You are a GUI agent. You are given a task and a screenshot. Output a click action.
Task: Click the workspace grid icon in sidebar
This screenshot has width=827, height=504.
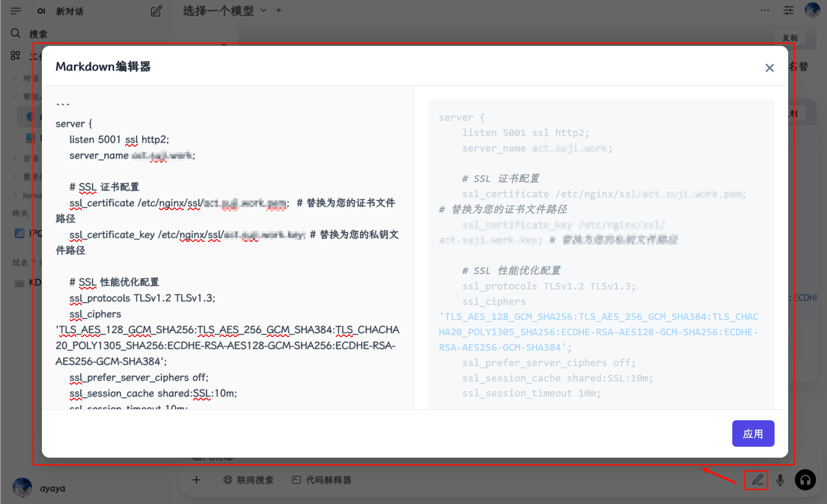pos(15,56)
